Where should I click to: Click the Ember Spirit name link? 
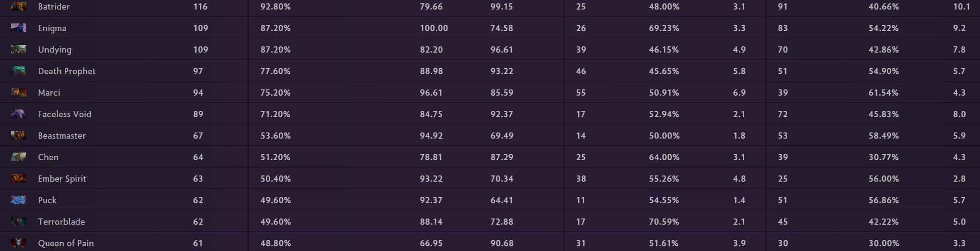[62, 179]
